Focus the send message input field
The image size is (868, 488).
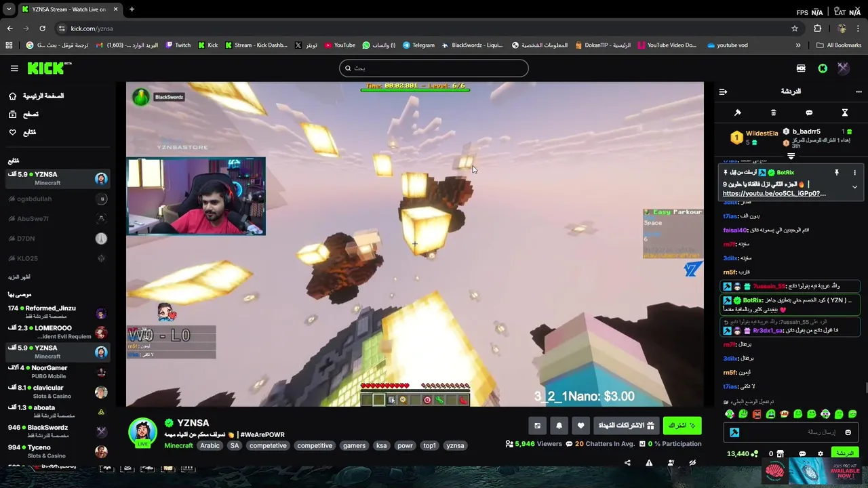pyautogui.click(x=791, y=432)
